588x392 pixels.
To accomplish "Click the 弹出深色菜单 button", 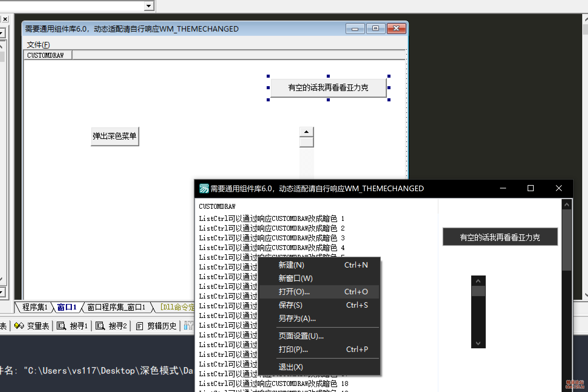I will [115, 136].
